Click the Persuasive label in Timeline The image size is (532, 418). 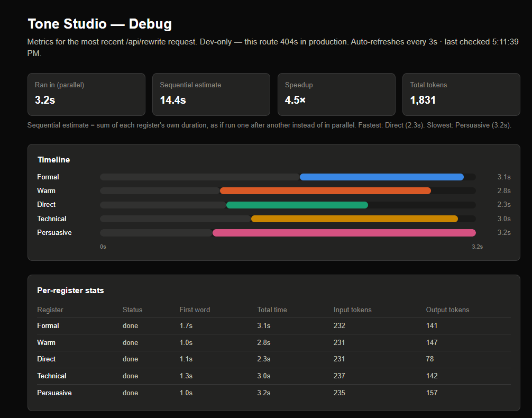click(54, 233)
